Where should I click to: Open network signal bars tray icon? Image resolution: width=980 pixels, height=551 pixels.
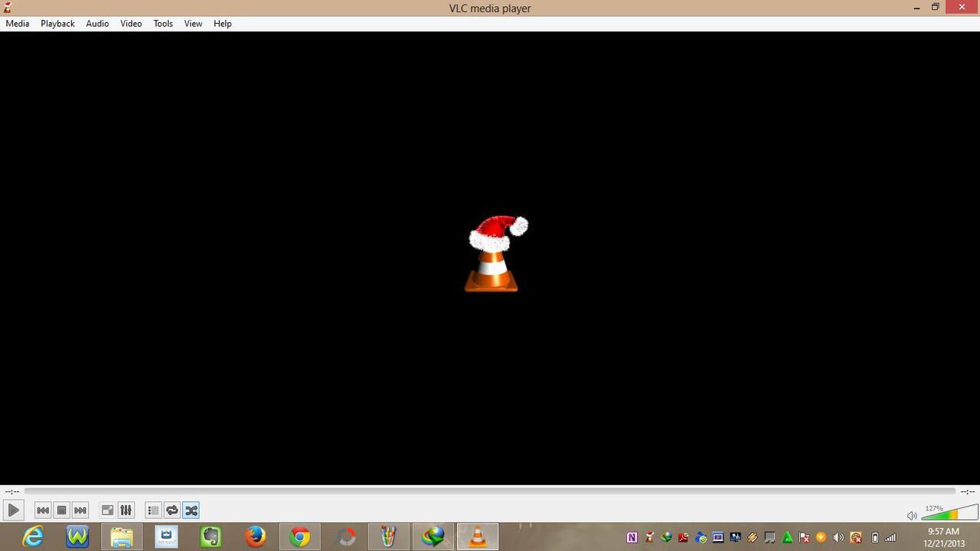[x=890, y=537]
